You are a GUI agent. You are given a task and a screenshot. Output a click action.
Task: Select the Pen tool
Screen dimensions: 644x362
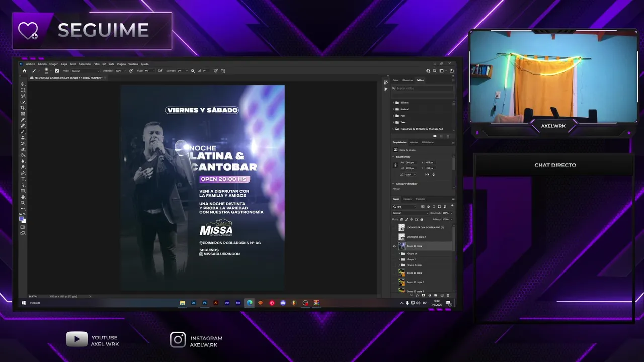[x=23, y=173]
